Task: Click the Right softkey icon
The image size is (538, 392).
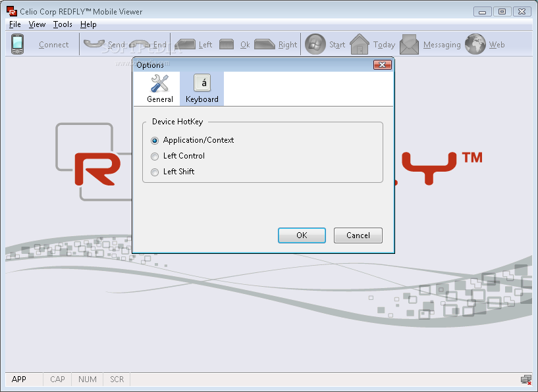Action: pos(265,44)
